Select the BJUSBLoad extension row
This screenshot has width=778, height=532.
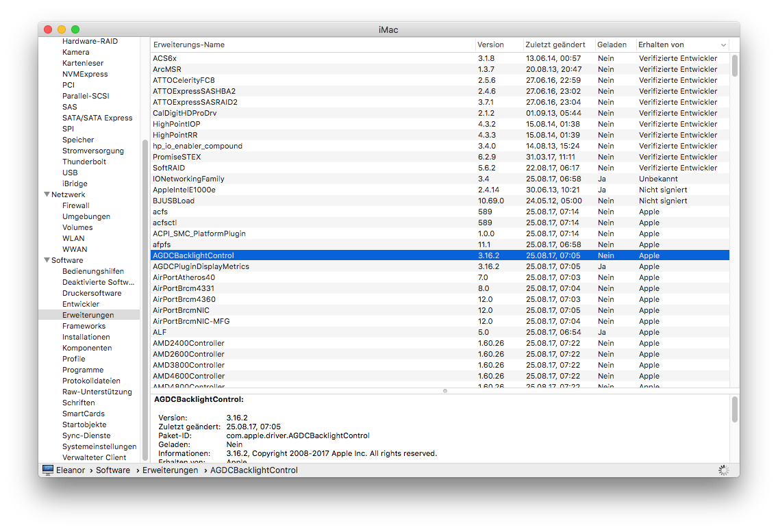point(440,201)
